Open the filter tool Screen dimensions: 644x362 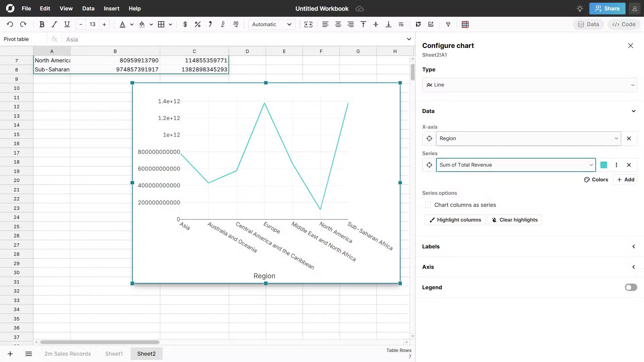tap(448, 24)
